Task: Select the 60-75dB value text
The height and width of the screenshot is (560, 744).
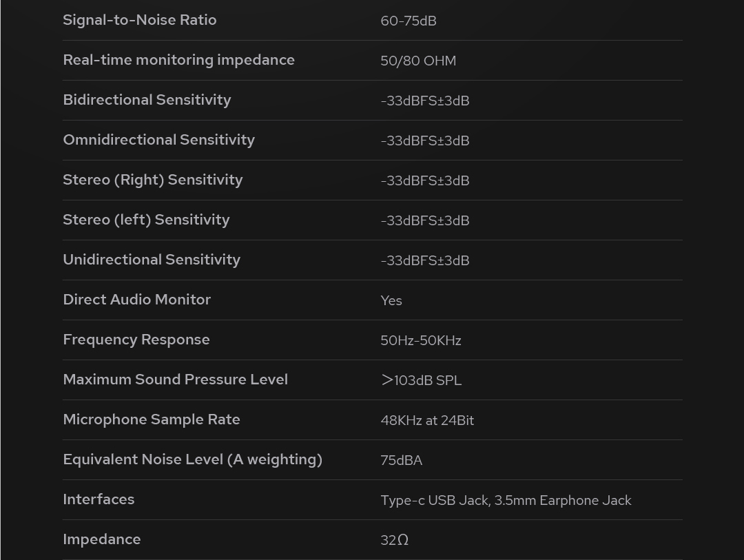Action: [x=408, y=21]
